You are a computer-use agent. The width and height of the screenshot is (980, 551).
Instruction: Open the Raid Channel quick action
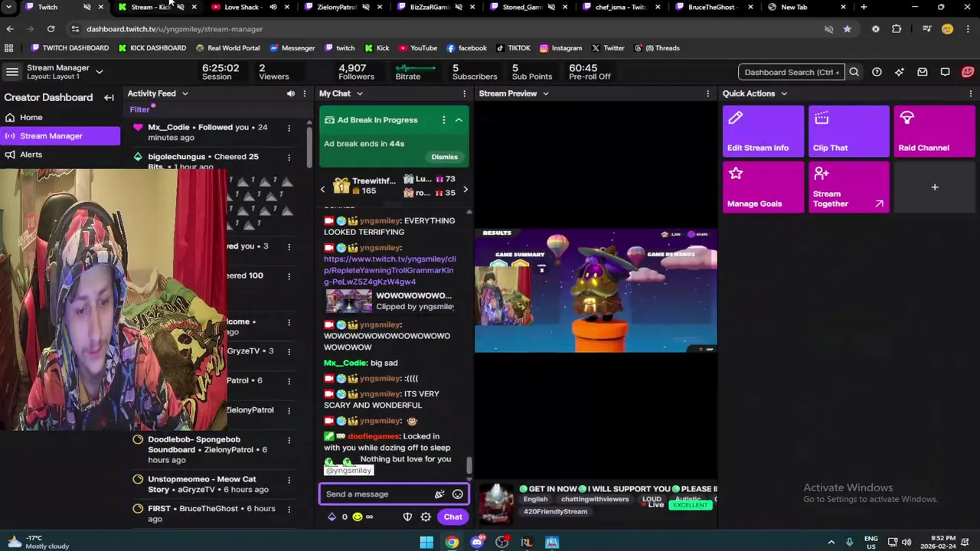click(x=934, y=131)
